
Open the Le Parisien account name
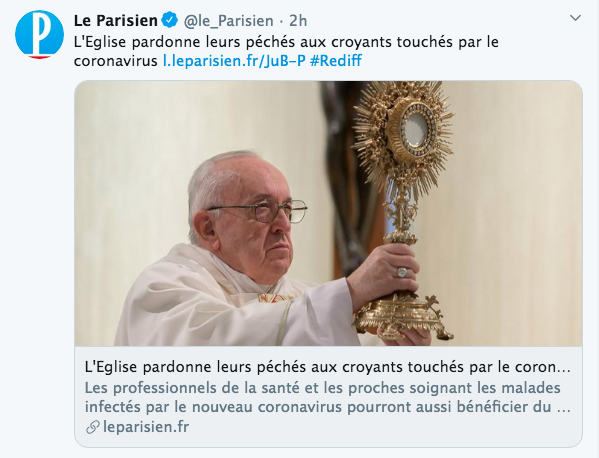click(115, 21)
